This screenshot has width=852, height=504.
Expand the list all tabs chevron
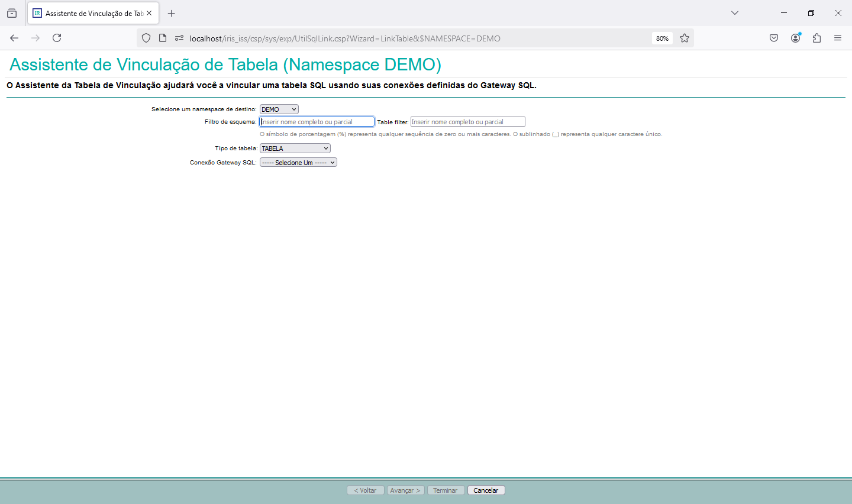735,13
